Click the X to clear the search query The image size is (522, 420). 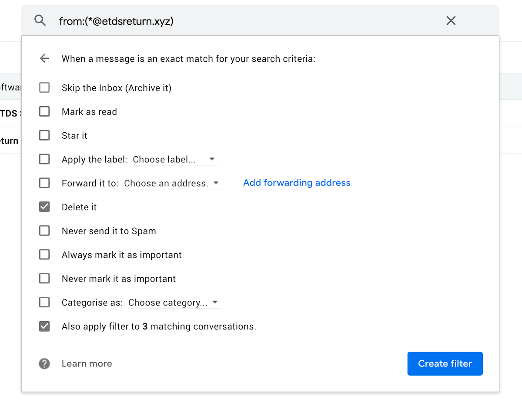(451, 20)
